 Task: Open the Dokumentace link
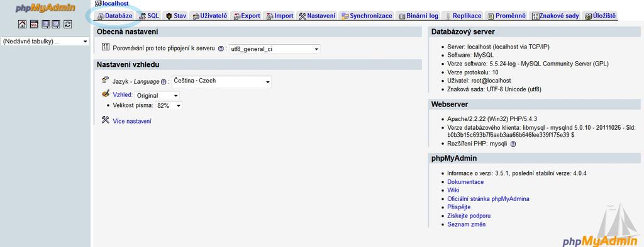click(465, 181)
